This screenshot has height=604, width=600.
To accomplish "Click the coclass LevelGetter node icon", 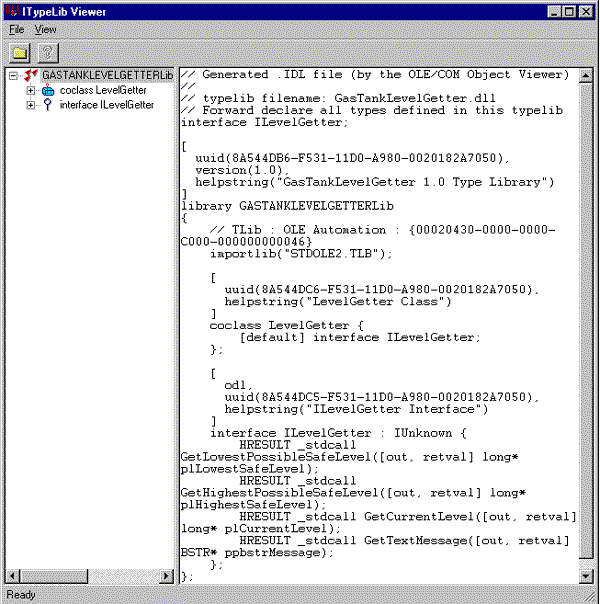I will click(47, 91).
